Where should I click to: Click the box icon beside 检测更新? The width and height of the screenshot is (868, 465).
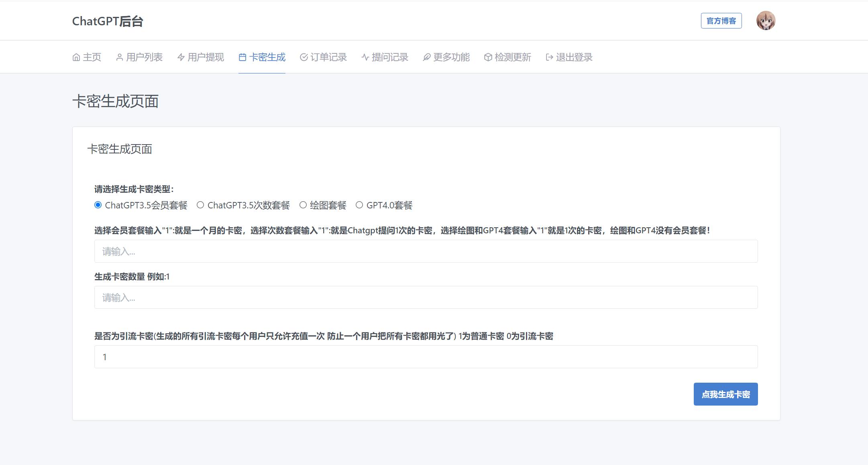[488, 57]
